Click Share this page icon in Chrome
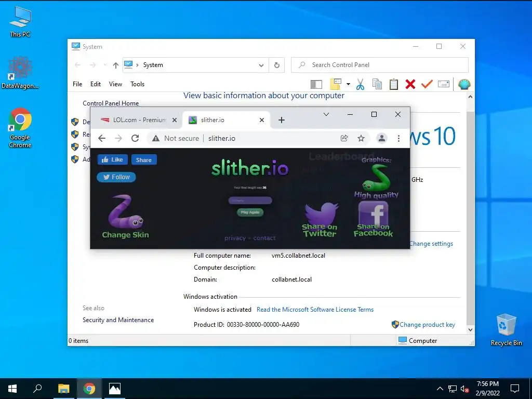532x399 pixels. click(344, 138)
